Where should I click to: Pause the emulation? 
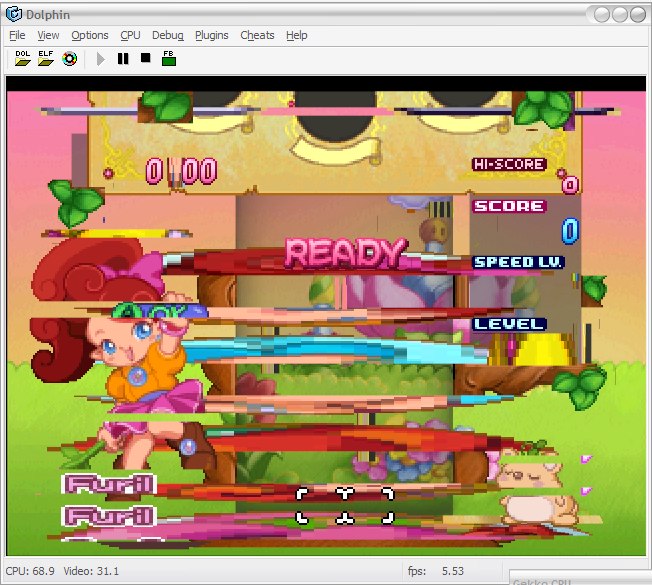[x=123, y=59]
